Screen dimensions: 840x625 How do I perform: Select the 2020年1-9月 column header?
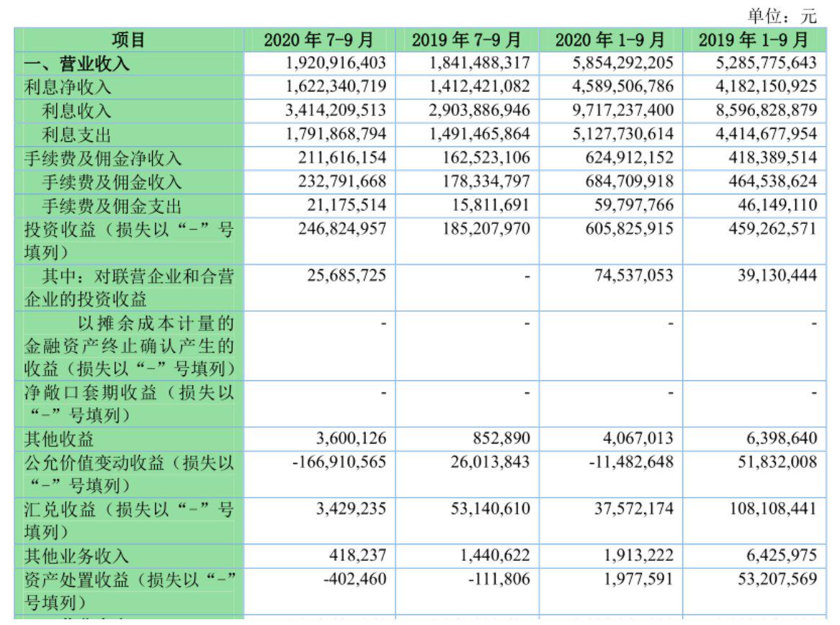[x=609, y=40]
